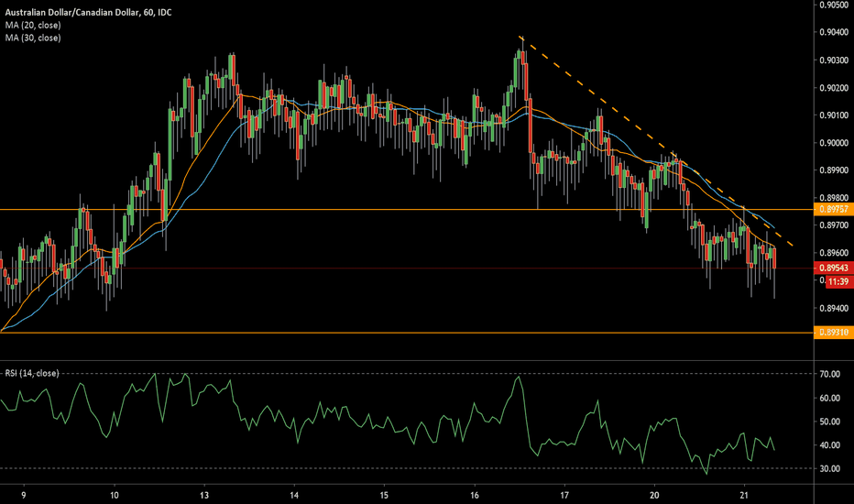Click the 11:39 countdown timer label

(x=832, y=283)
